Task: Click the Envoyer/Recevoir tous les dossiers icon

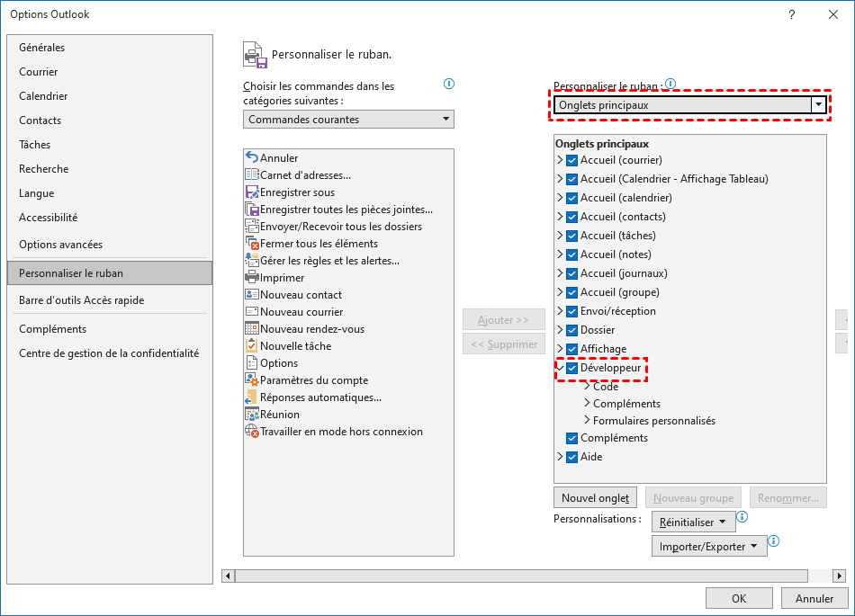Action: 252,226
